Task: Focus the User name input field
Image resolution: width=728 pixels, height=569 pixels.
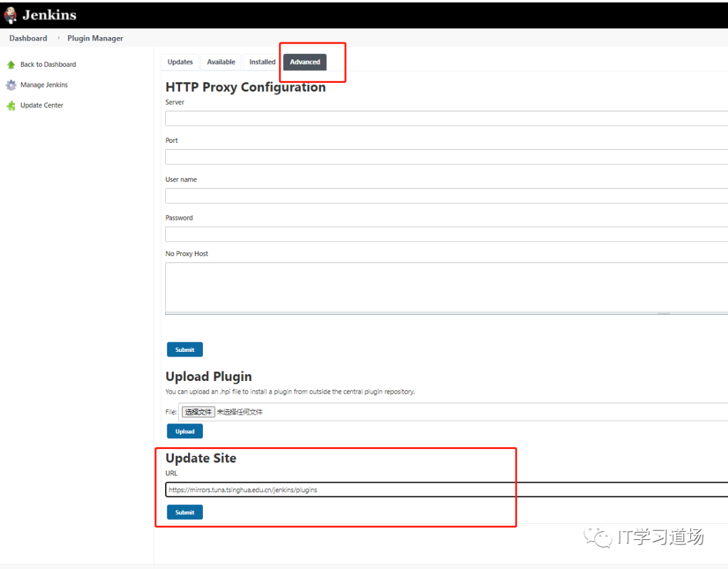Action: (x=447, y=196)
